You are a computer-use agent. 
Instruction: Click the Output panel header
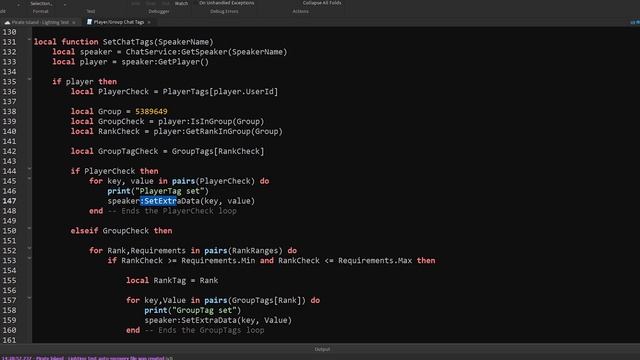[322, 349]
